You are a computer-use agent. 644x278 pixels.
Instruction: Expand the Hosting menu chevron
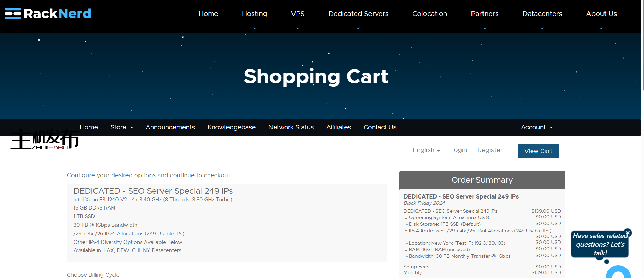click(x=254, y=28)
